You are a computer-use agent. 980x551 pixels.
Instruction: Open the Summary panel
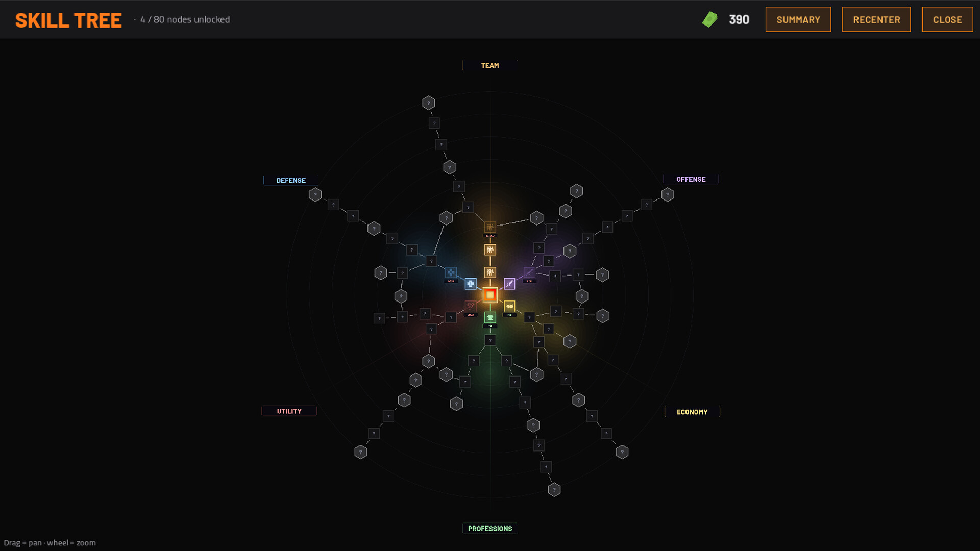pyautogui.click(x=798, y=19)
